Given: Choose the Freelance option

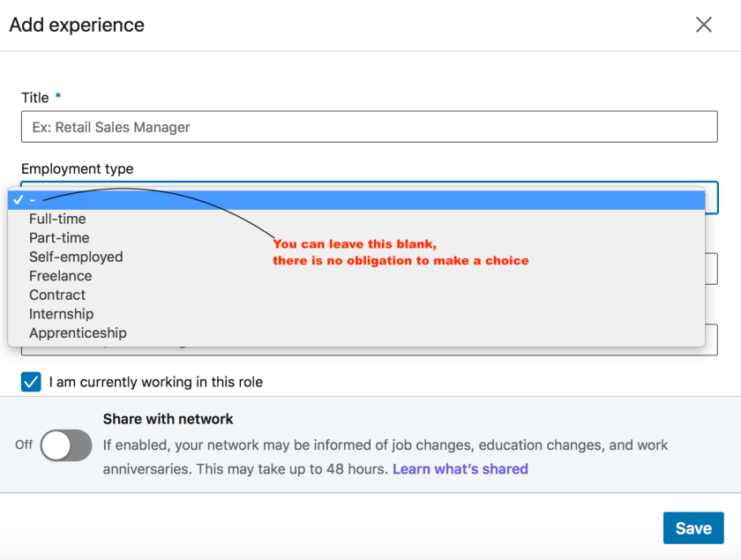Looking at the screenshot, I should (60, 276).
